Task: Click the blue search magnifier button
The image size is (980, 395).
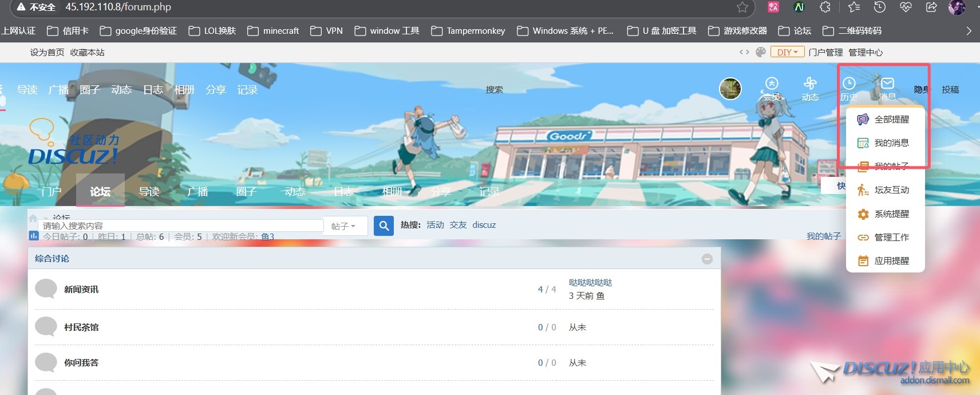Action: point(384,226)
